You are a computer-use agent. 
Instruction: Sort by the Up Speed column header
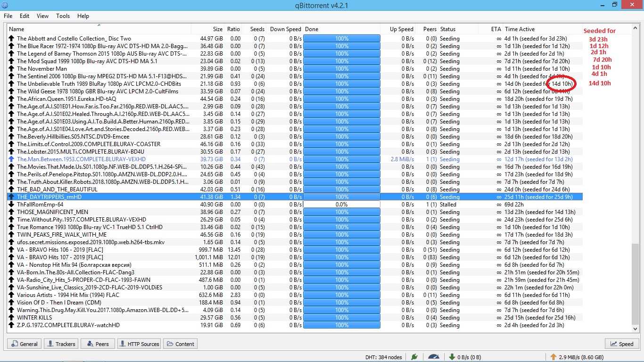pos(398,29)
